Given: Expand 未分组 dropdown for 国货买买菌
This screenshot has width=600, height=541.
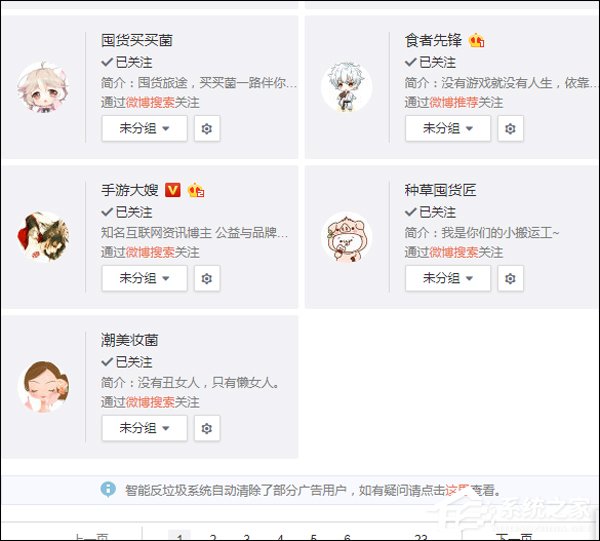Looking at the screenshot, I should click(x=144, y=129).
